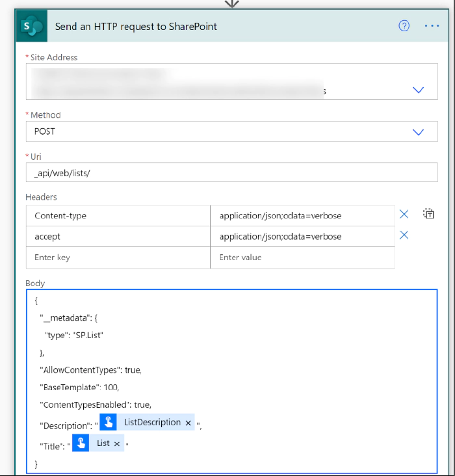This screenshot has height=476, width=455.
Task: Click the Uri input field
Action: [x=231, y=172]
